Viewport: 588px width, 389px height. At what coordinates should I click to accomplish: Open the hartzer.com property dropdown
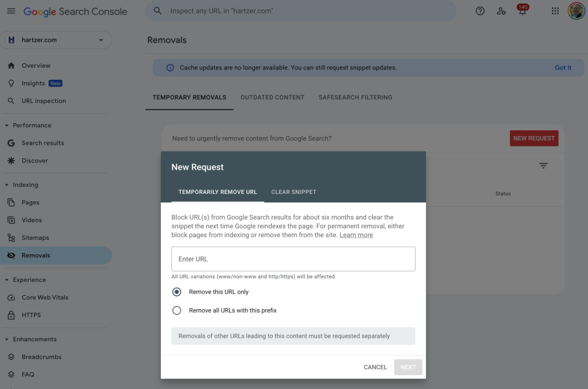tap(56, 40)
